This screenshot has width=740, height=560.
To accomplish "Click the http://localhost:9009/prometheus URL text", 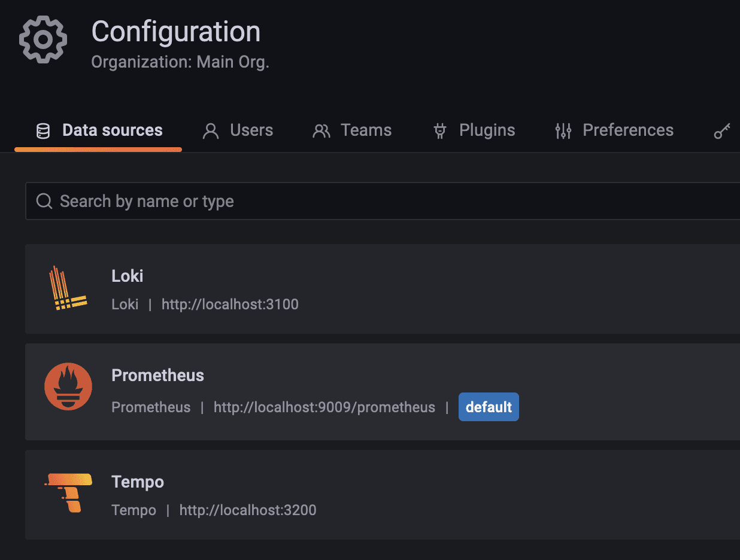I will click(324, 407).
